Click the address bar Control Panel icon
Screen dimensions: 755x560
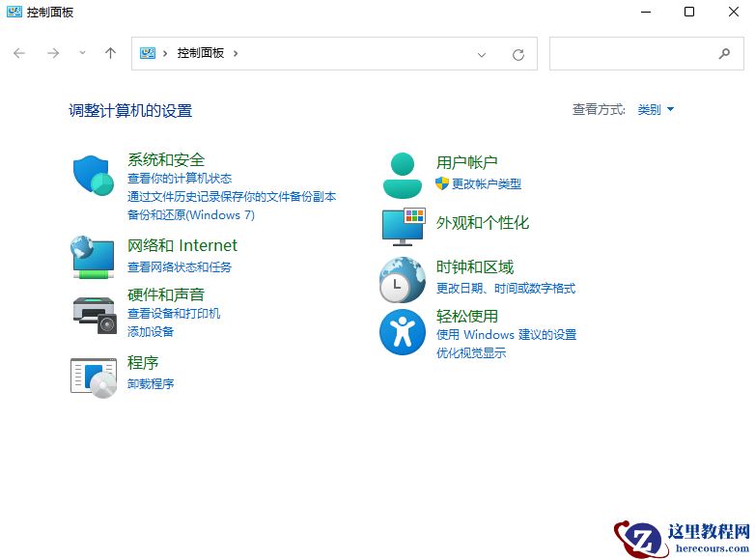click(x=148, y=53)
